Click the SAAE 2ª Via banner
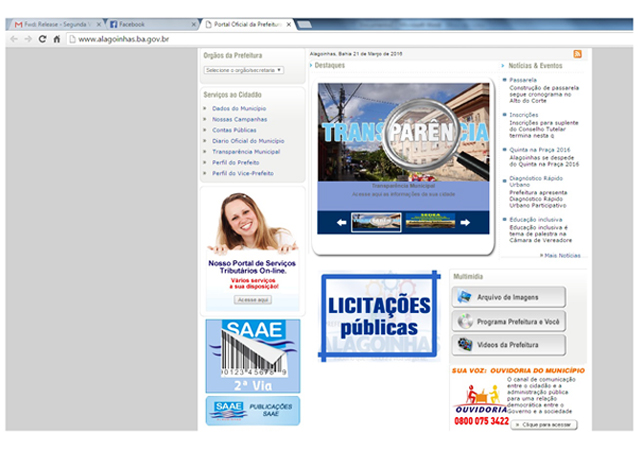The height and width of the screenshot is (449, 638). [x=253, y=356]
